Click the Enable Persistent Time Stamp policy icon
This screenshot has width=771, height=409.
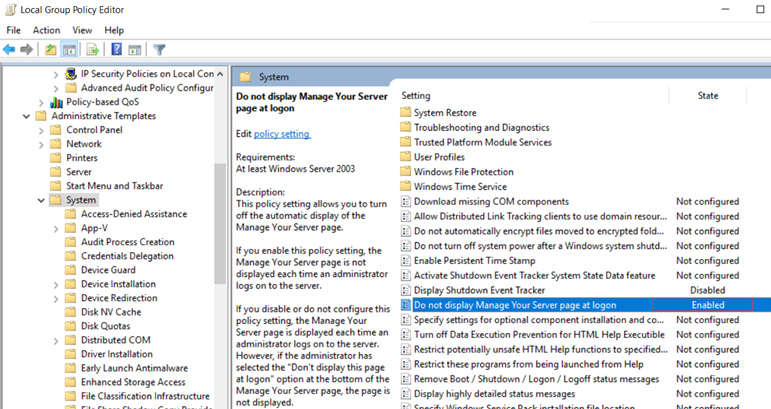[x=406, y=261]
